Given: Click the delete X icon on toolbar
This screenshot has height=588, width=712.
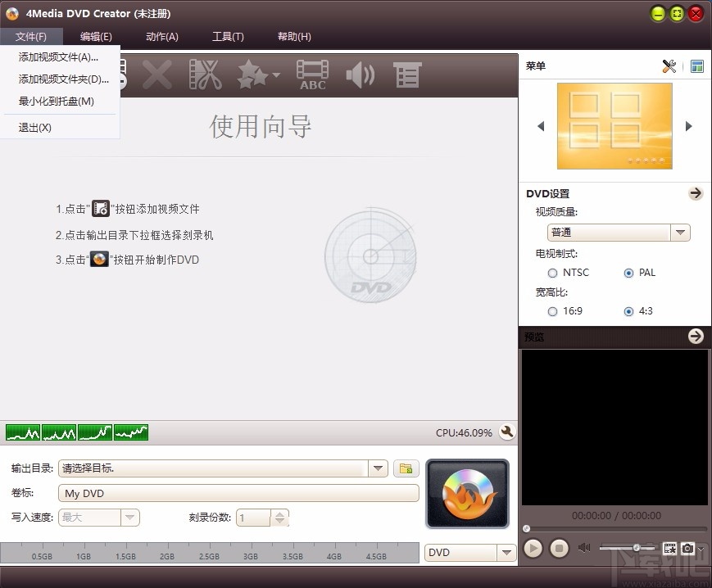Looking at the screenshot, I should (x=156, y=74).
